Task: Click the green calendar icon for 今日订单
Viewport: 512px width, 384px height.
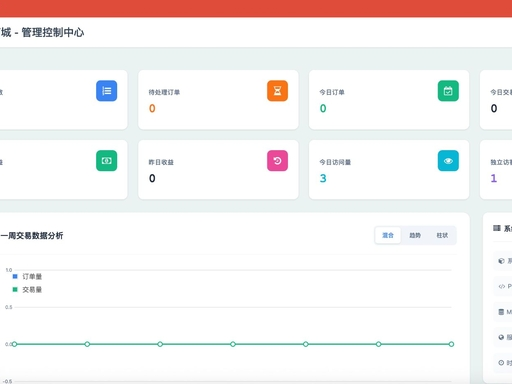Action: point(448,91)
